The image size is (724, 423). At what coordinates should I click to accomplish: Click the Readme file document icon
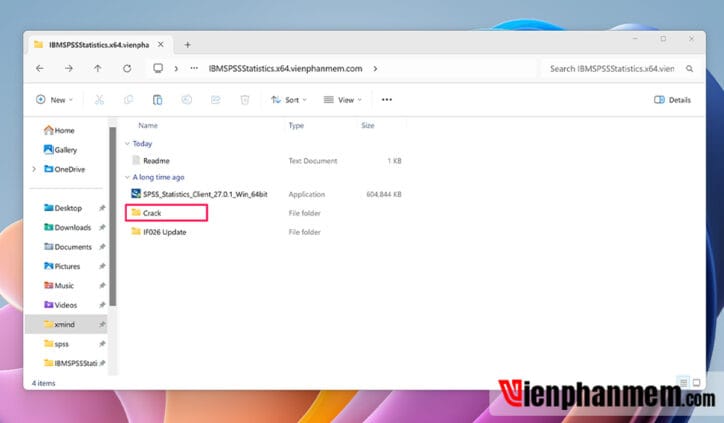(136, 160)
